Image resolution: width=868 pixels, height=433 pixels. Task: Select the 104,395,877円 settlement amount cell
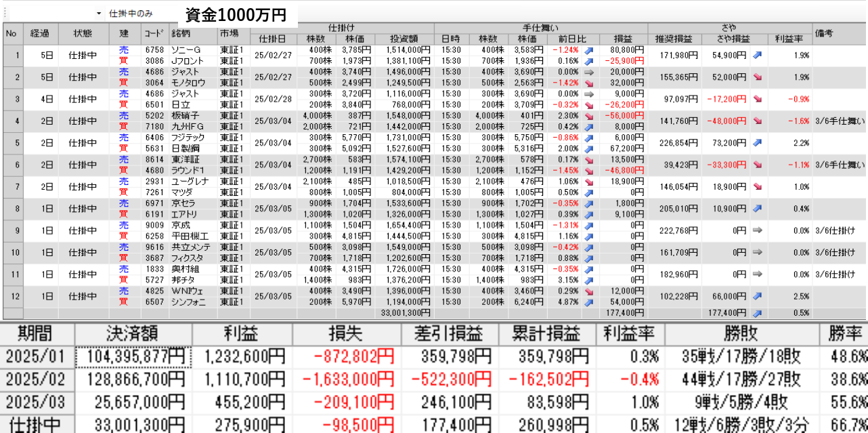[x=133, y=357]
